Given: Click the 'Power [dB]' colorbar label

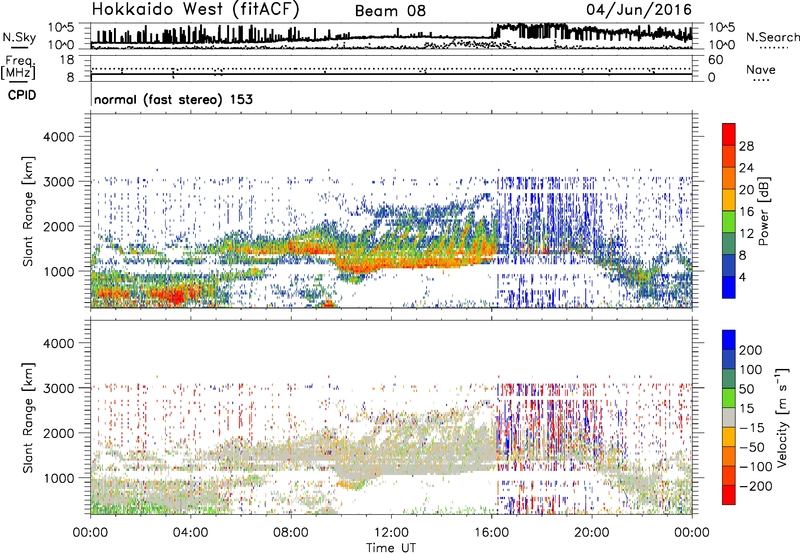Looking at the screenshot, I should [x=764, y=212].
